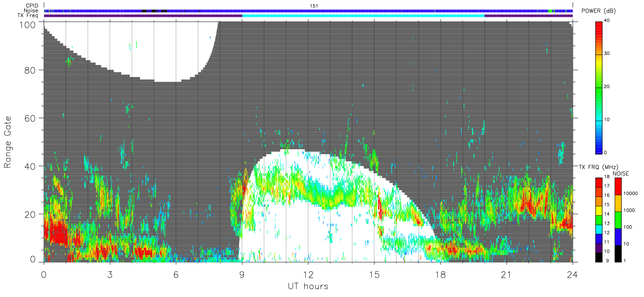Click the 9 tick on UT hours axis

pos(242,275)
